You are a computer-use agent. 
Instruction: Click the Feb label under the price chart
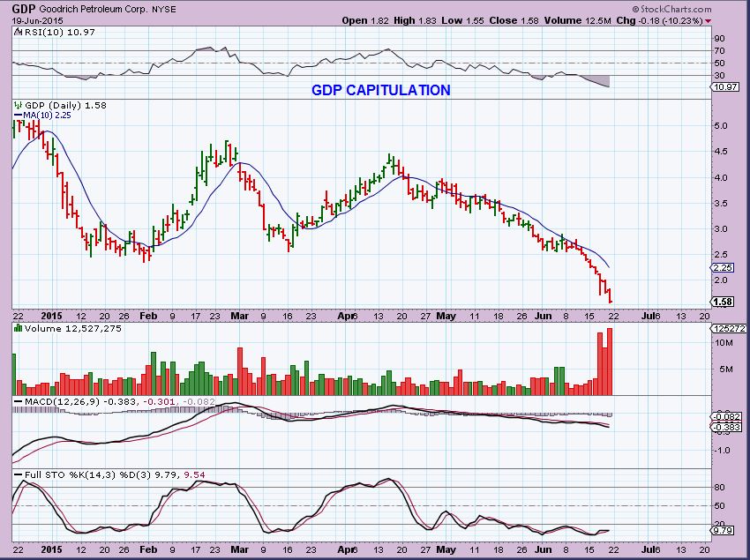148,316
